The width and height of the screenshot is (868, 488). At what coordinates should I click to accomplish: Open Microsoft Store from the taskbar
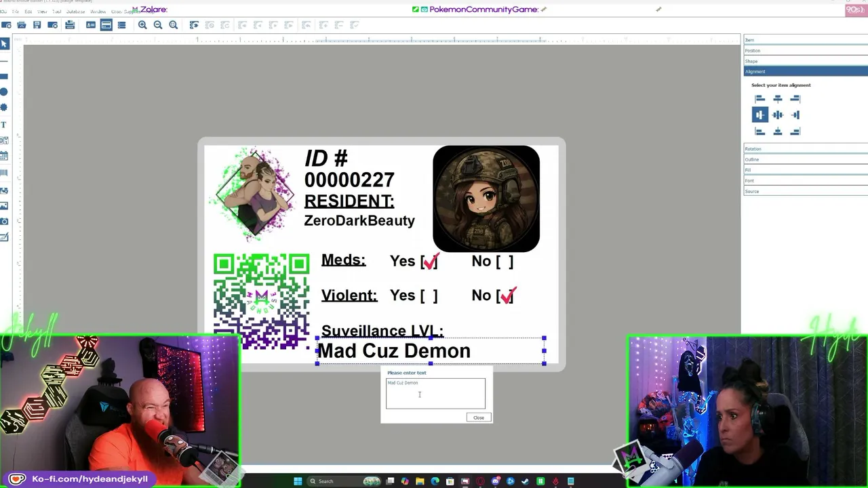click(x=450, y=481)
